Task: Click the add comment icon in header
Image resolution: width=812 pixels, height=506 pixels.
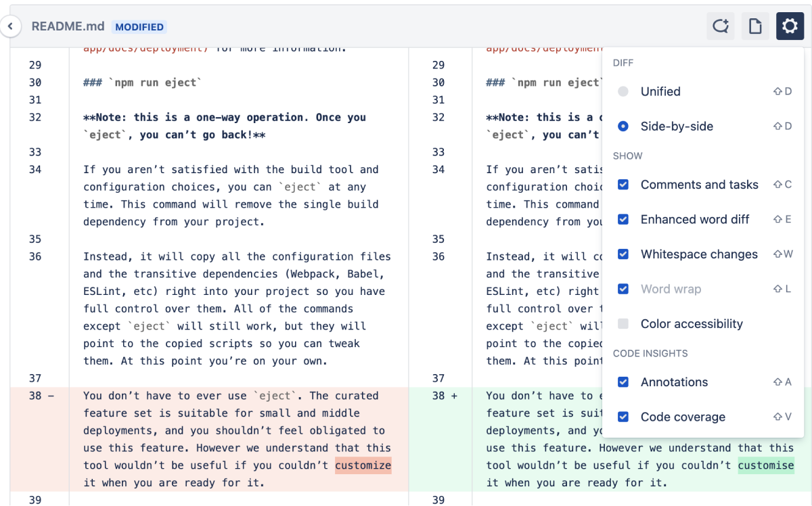Action: point(721,26)
